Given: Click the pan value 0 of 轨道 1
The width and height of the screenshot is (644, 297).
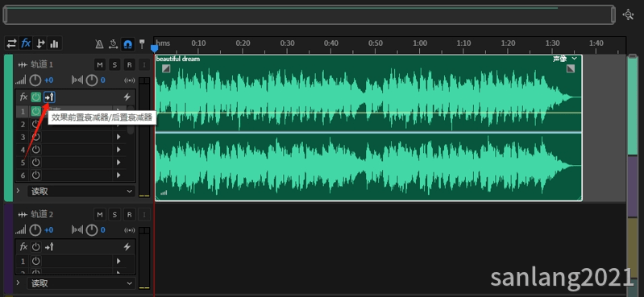Looking at the screenshot, I should [102, 80].
